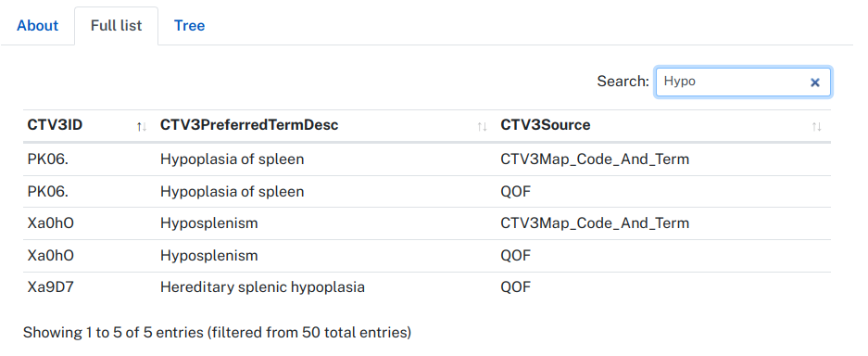Click the CTV3ID column header
The height and width of the screenshot is (356, 868).
point(55,125)
